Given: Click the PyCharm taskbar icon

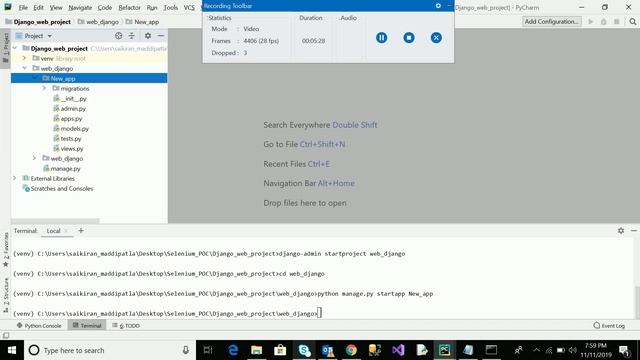Looking at the screenshot, I should 444,350.
